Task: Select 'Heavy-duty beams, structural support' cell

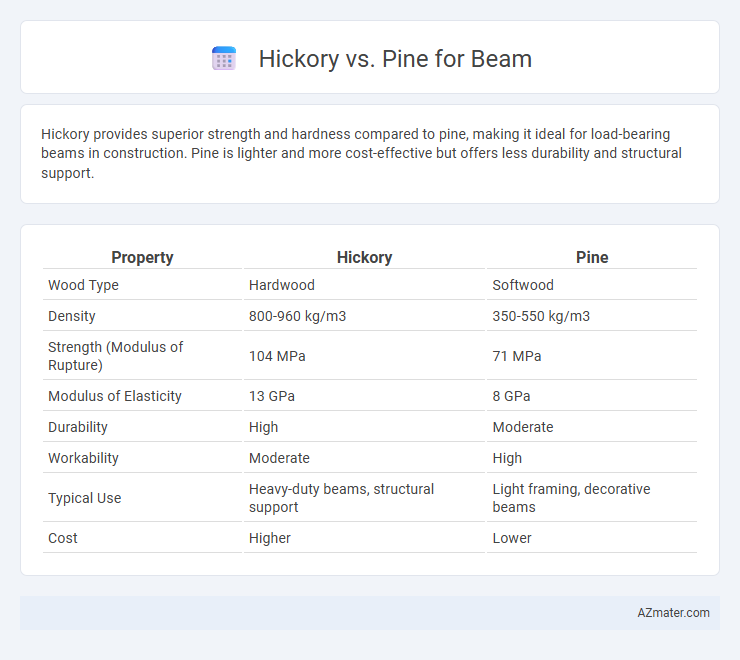Action: [341, 498]
